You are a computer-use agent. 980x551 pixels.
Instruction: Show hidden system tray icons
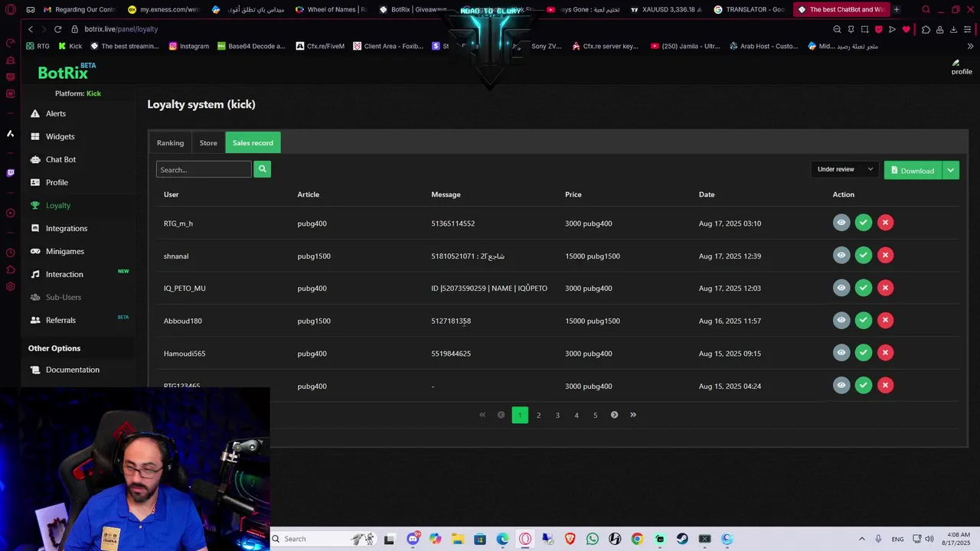(x=861, y=539)
